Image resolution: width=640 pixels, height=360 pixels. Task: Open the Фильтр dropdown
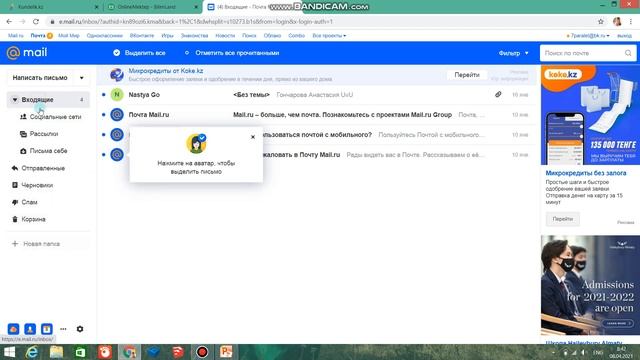513,53
